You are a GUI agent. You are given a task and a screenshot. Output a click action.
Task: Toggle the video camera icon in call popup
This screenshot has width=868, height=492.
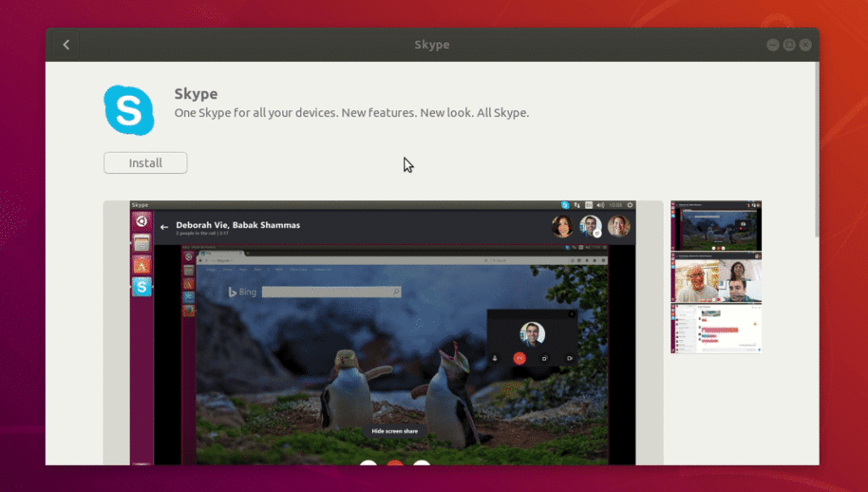(x=570, y=358)
